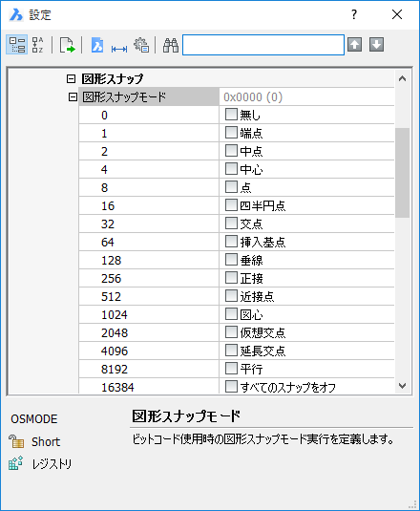Select the 2048 bitcode row
The width and height of the screenshot is (420, 511).
(236, 332)
